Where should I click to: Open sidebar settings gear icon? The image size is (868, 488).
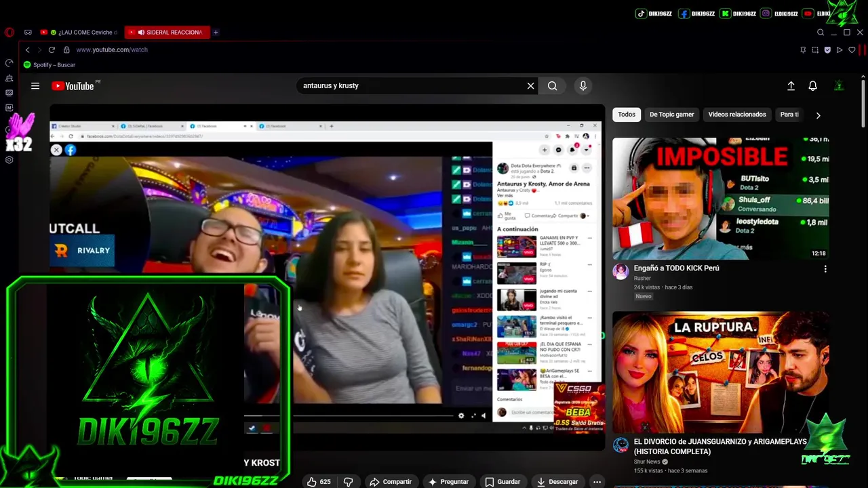click(9, 160)
